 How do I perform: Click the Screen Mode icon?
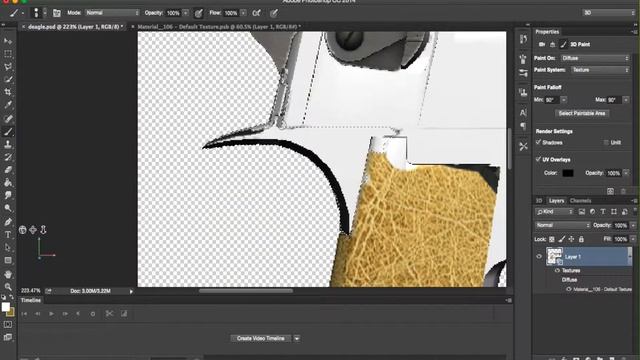pyautogui.click(x=8, y=337)
